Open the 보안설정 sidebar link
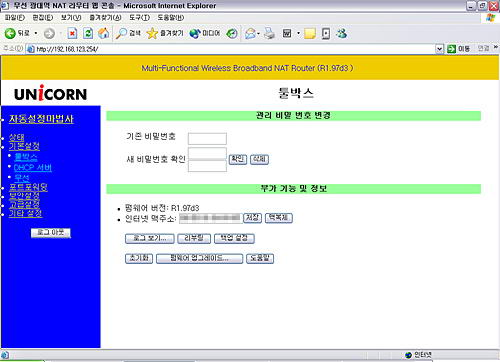 (24, 196)
